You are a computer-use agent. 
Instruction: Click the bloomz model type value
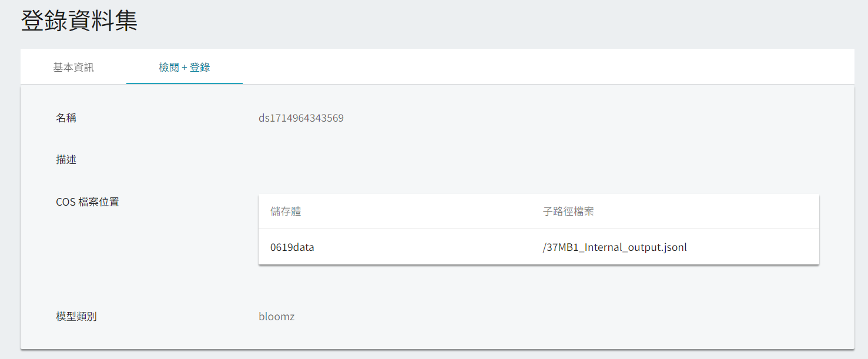pyautogui.click(x=277, y=317)
